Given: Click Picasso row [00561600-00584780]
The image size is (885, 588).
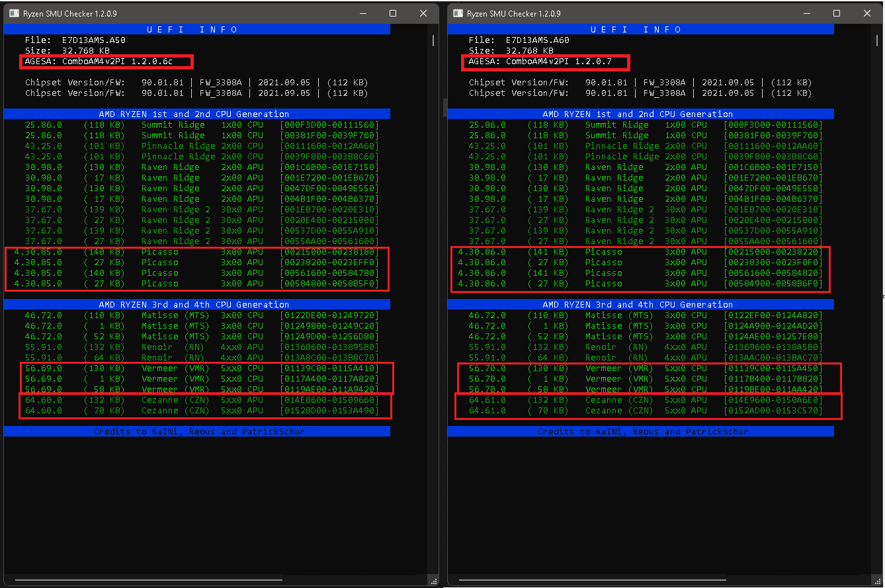Looking at the screenshot, I should (x=197, y=273).
